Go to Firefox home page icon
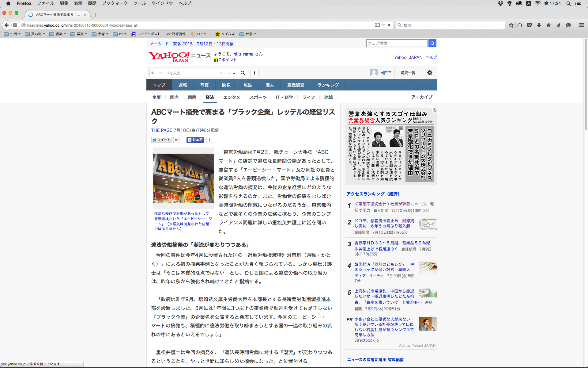The image size is (588, 368). click(x=549, y=25)
